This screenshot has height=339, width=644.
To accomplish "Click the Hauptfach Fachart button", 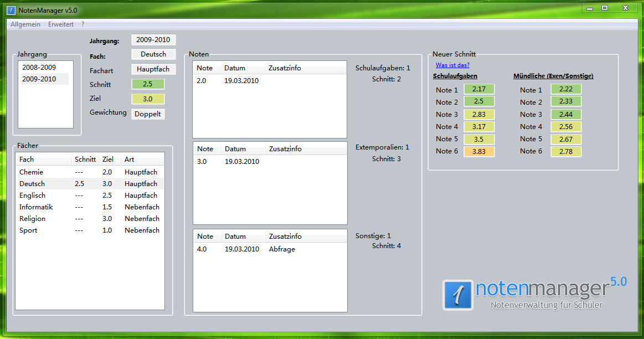I will [153, 69].
